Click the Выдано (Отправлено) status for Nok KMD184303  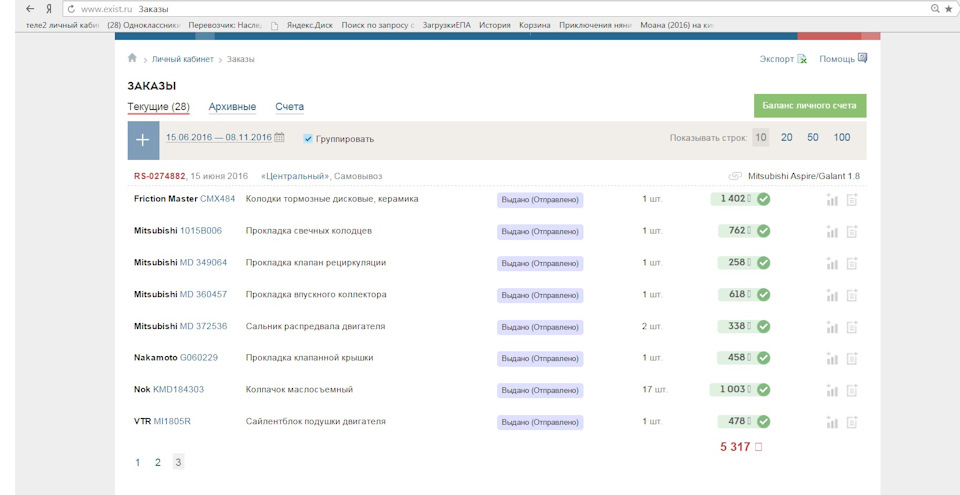pyautogui.click(x=540, y=391)
